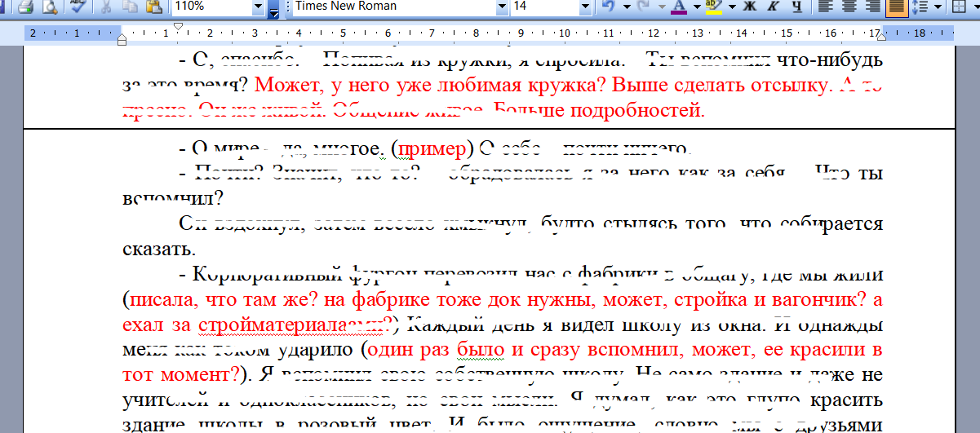
Task: Click the Print icon in the toolbar
Action: pos(25,7)
